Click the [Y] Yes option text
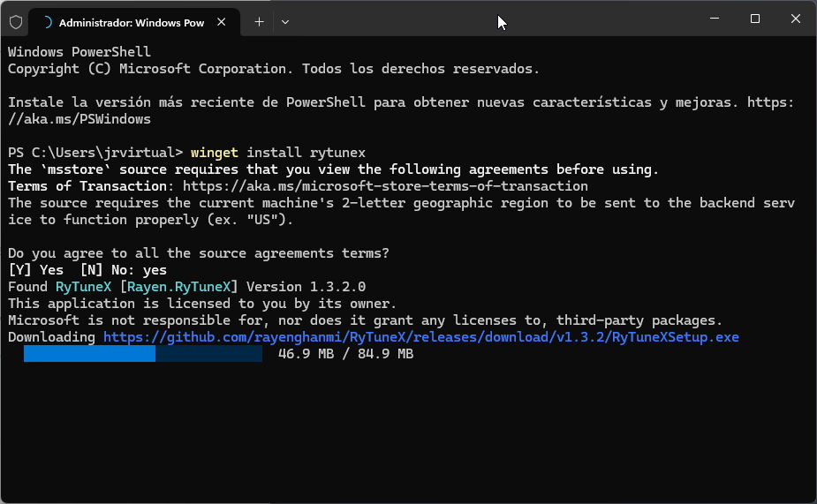The width and height of the screenshot is (817, 504). (x=36, y=270)
